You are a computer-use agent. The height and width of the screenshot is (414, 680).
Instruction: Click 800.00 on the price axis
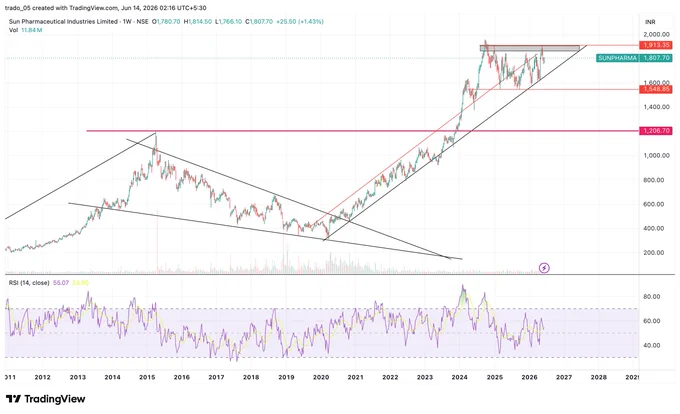coord(654,179)
